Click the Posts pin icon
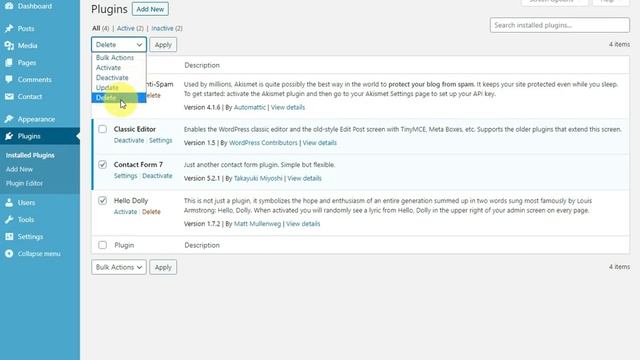 pyautogui.click(x=9, y=29)
